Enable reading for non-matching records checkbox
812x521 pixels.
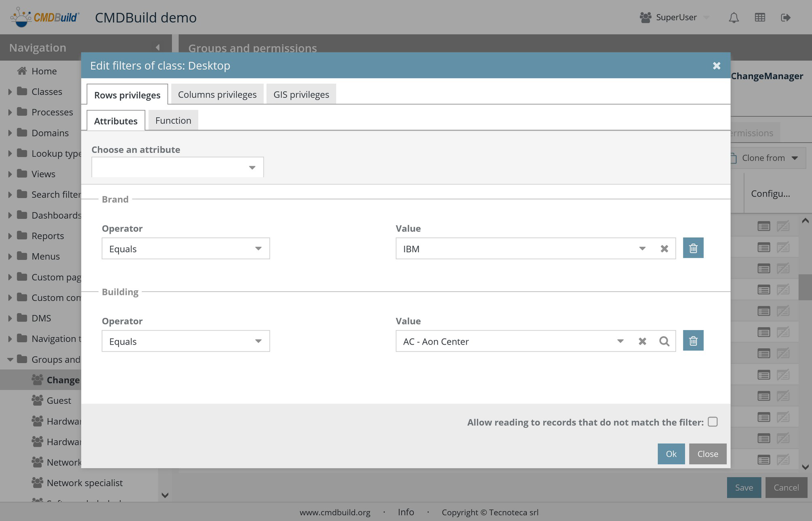[712, 422]
